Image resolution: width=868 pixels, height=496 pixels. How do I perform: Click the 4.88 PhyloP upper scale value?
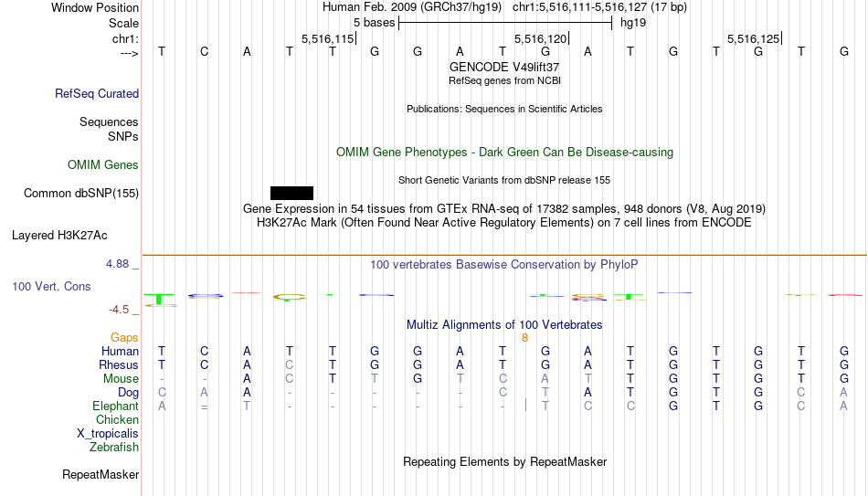(x=118, y=264)
